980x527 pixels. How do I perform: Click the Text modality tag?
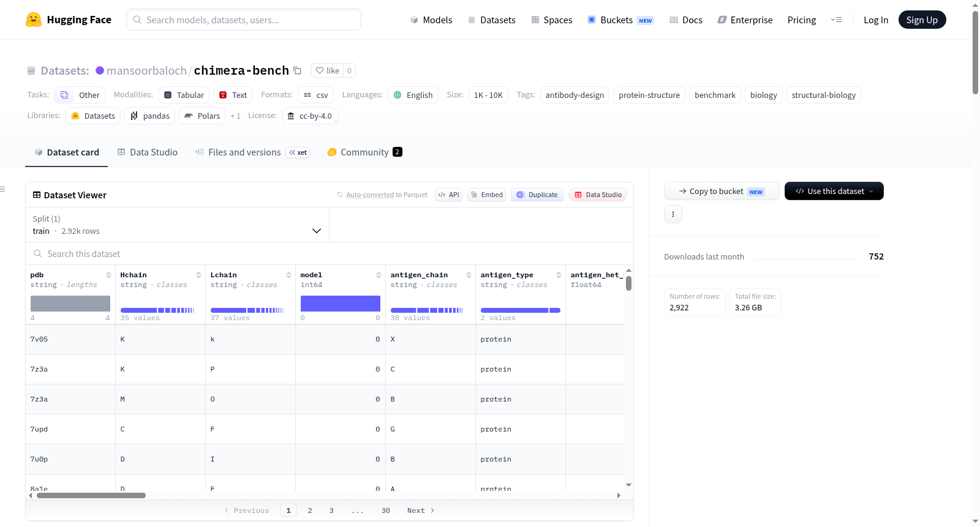233,95
